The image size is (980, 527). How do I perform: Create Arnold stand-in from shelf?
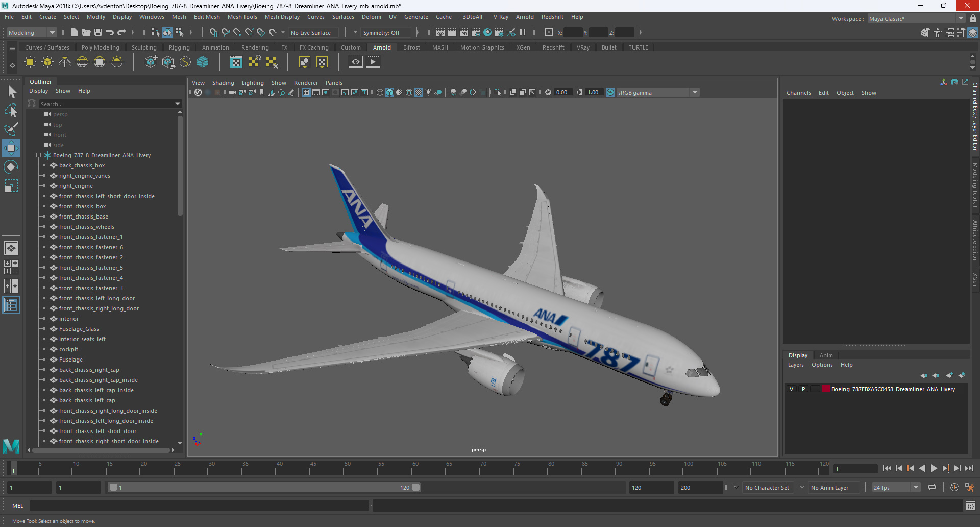[151, 62]
